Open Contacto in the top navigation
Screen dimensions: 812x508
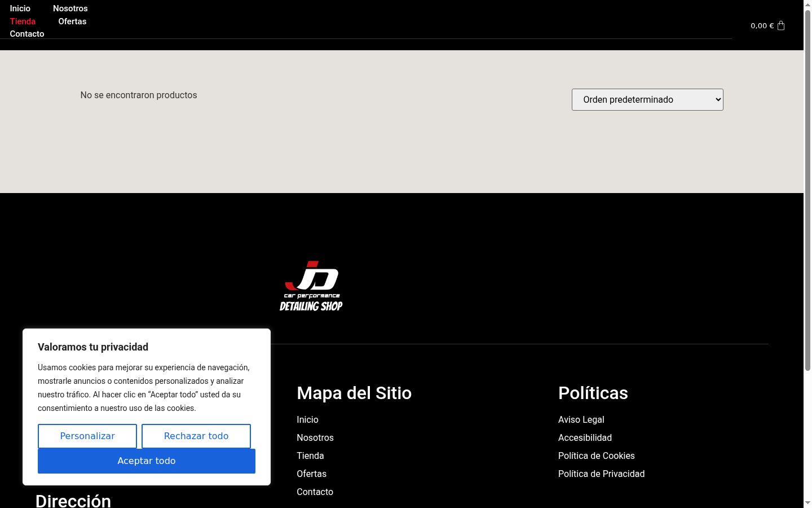(x=27, y=34)
